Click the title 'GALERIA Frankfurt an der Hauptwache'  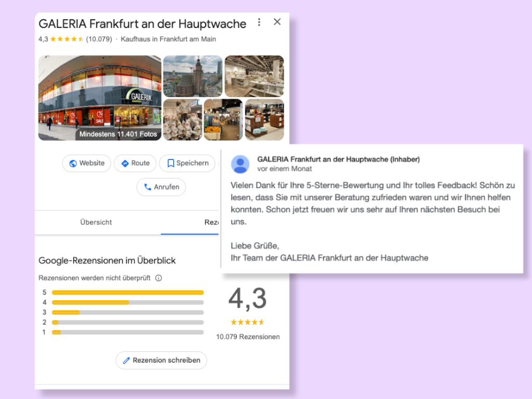click(x=142, y=24)
